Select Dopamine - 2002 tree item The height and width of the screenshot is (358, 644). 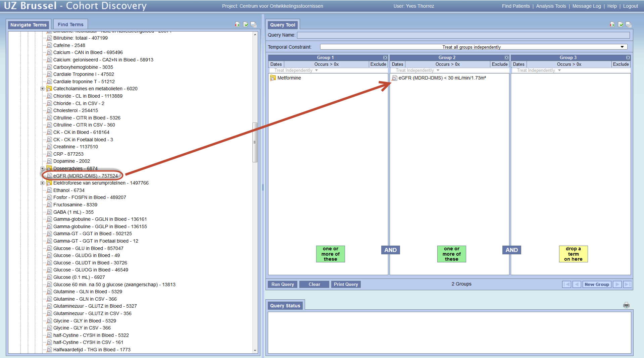[71, 161]
